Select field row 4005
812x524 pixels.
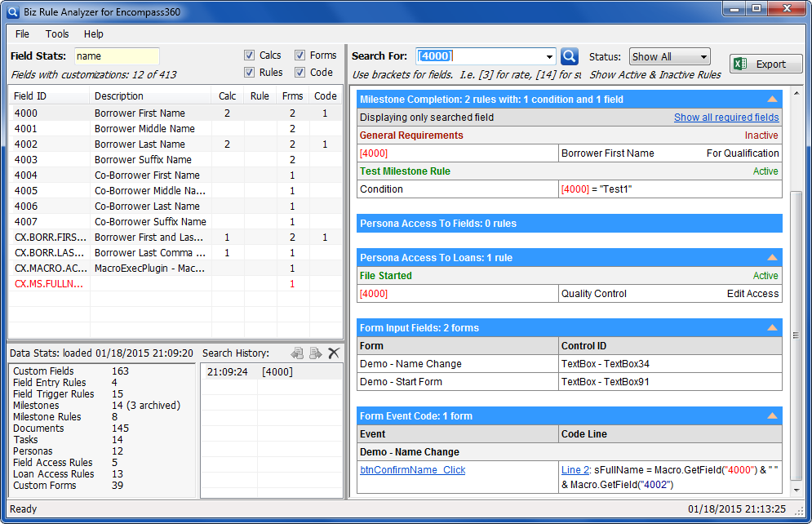pyautogui.click(x=175, y=190)
